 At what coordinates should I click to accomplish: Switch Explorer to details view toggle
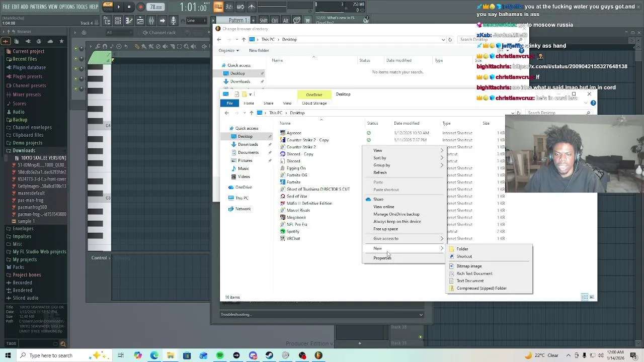click(x=585, y=297)
